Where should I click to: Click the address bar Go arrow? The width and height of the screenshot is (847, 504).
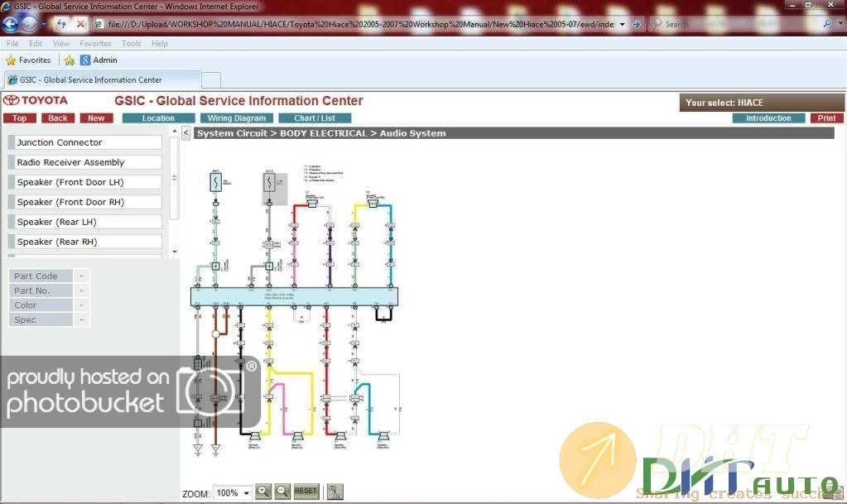point(637,24)
